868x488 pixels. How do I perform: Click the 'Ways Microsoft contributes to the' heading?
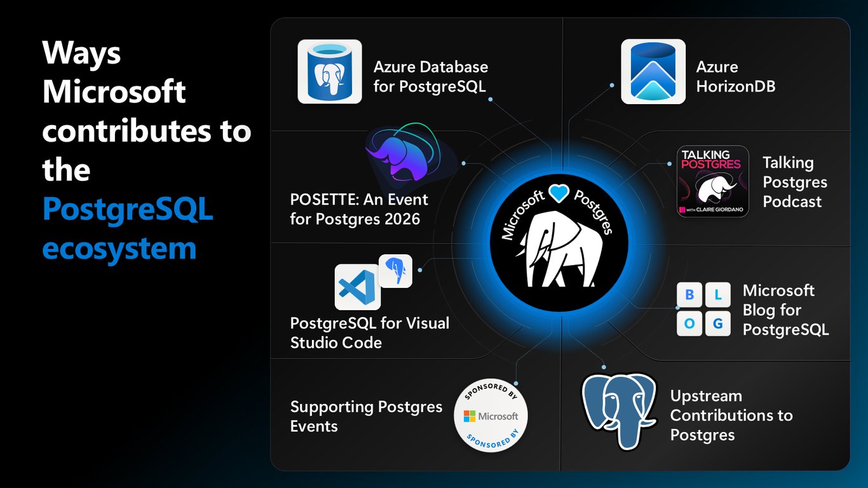147,112
